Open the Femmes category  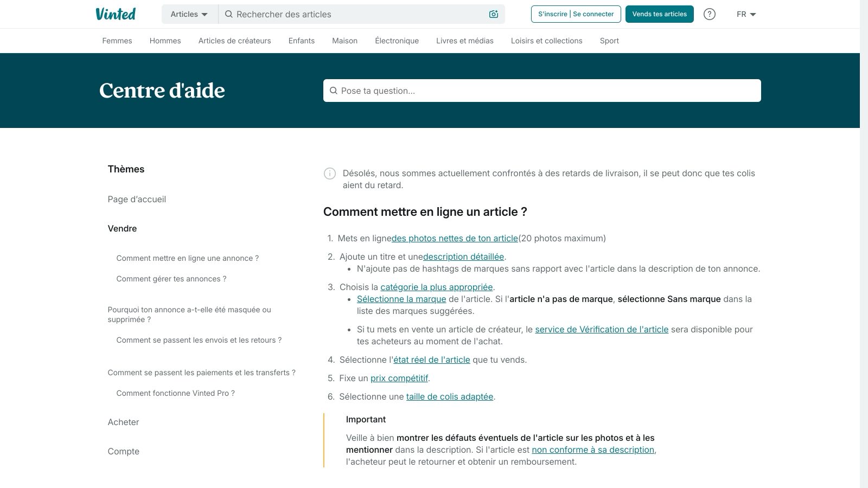pyautogui.click(x=117, y=41)
